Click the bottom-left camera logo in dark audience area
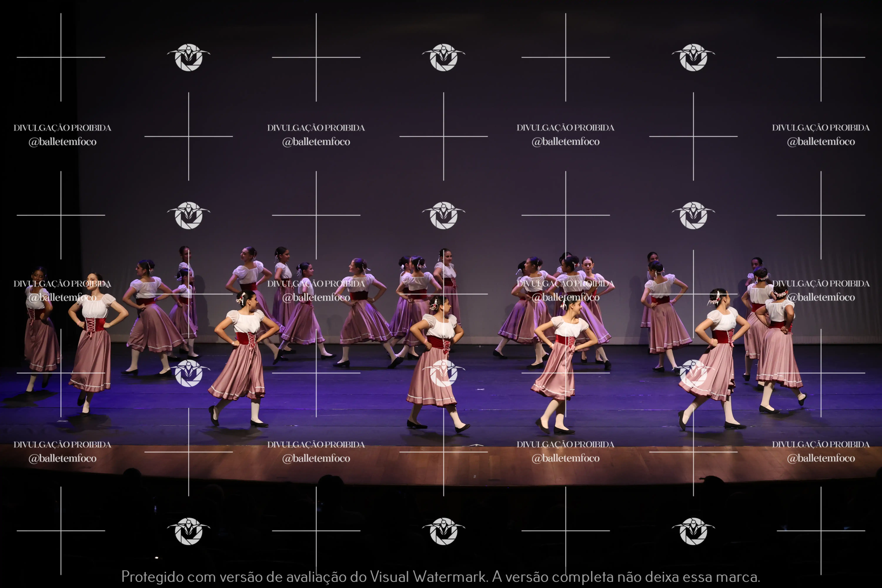Viewport: 882px width, 588px height. [189, 531]
